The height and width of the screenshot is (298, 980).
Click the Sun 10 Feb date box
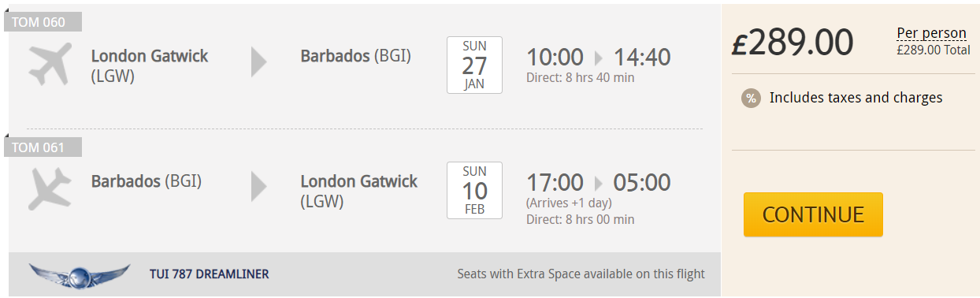(474, 190)
